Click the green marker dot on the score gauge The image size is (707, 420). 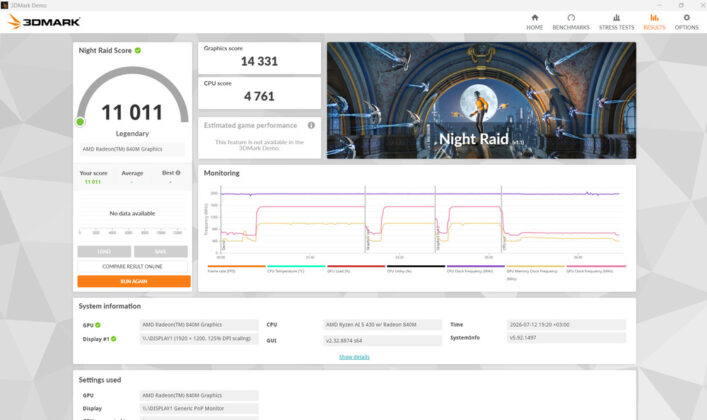coord(80,121)
